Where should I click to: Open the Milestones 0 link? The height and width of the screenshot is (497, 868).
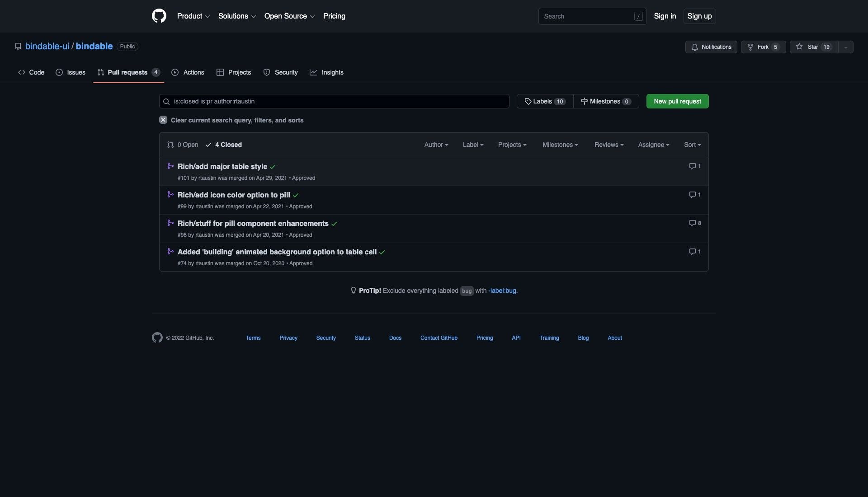pos(606,101)
